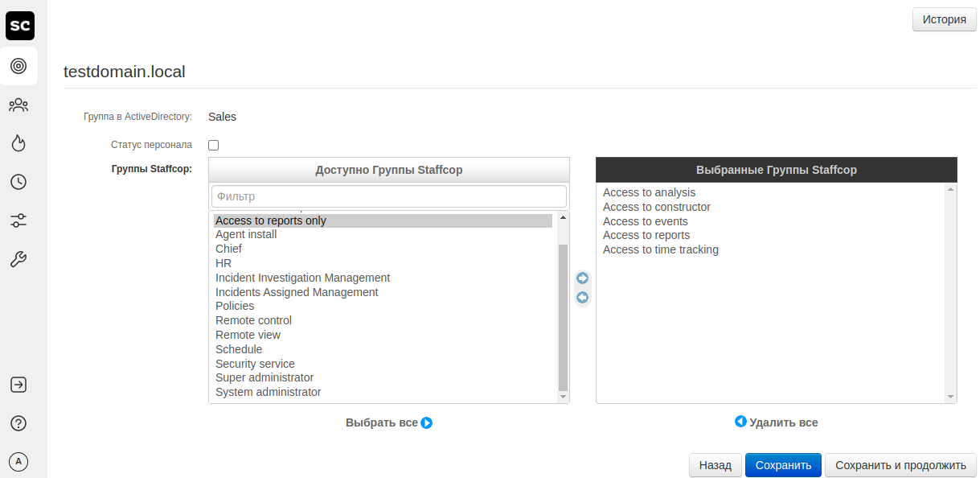980x478 pixels.
Task: Open the users group icon in sidebar
Action: (19, 105)
